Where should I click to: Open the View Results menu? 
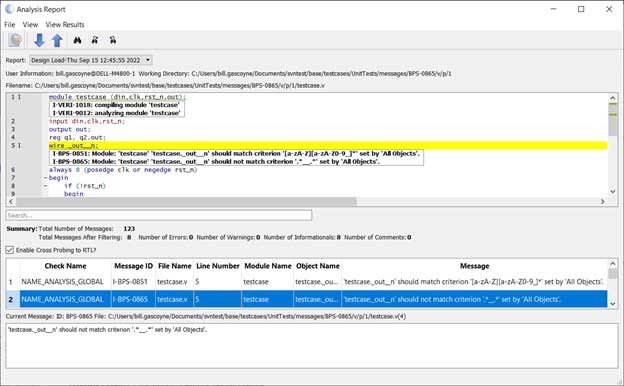tap(65, 25)
